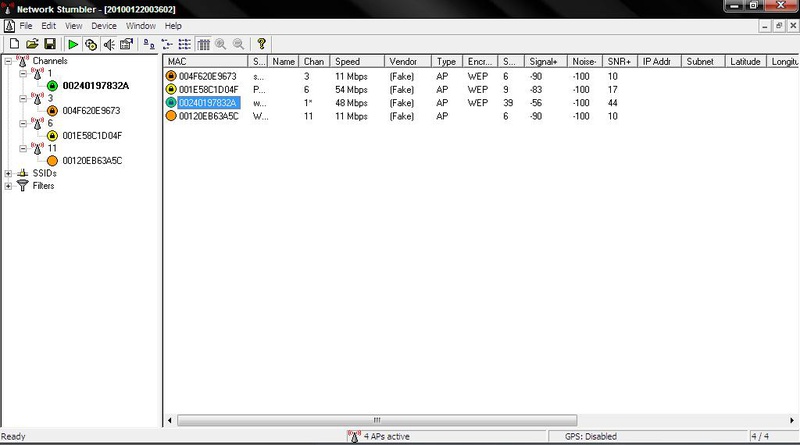This screenshot has height=445, width=800.
Task: Select 00240197832A under channel 1 in tree
Action: point(95,86)
